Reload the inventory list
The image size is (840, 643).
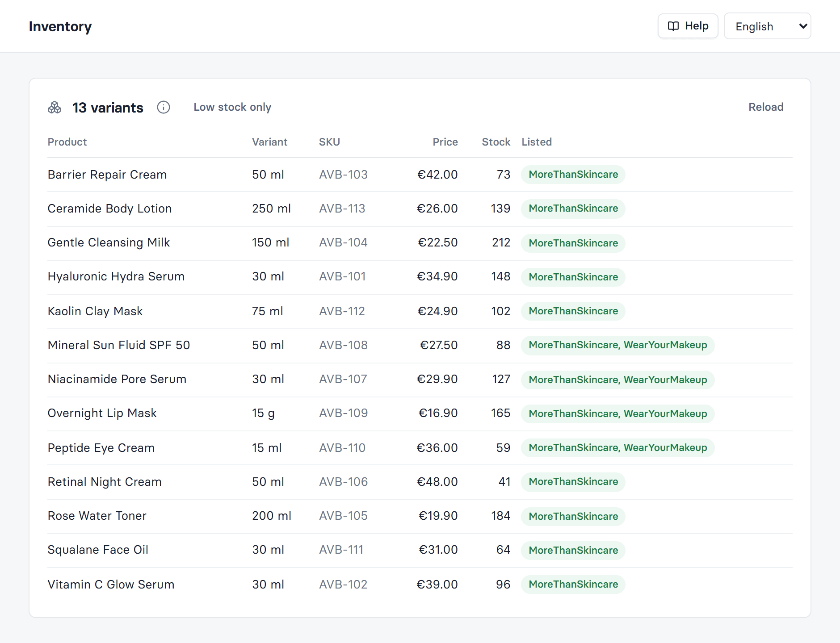[766, 107]
